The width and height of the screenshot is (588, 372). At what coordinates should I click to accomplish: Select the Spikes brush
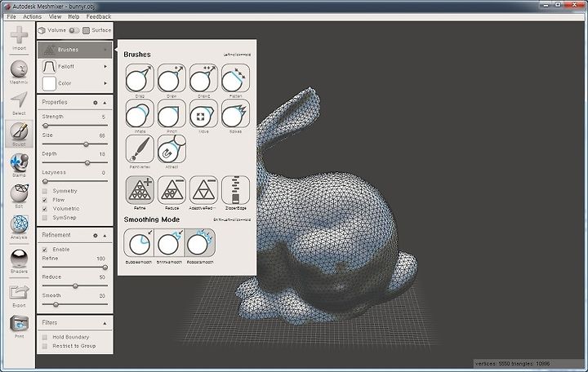coord(235,113)
